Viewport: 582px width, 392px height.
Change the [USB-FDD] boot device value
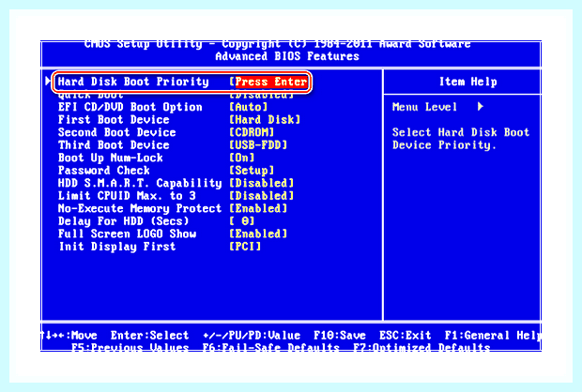point(258,145)
